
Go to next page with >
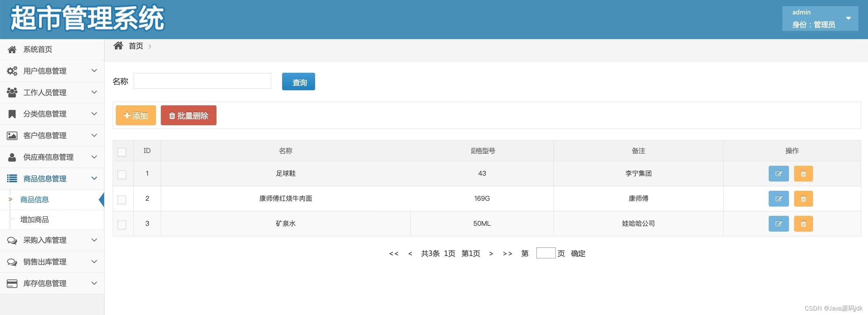pos(491,254)
